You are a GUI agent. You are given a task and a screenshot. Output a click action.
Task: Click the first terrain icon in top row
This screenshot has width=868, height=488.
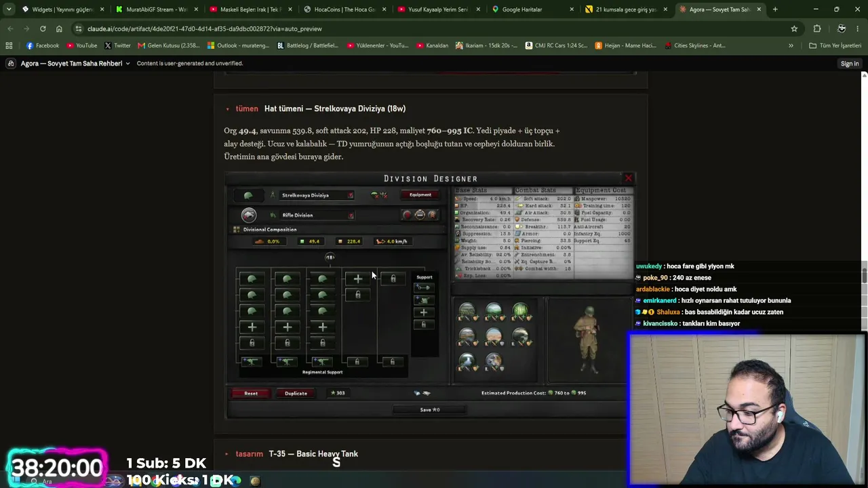pyautogui.click(x=467, y=312)
